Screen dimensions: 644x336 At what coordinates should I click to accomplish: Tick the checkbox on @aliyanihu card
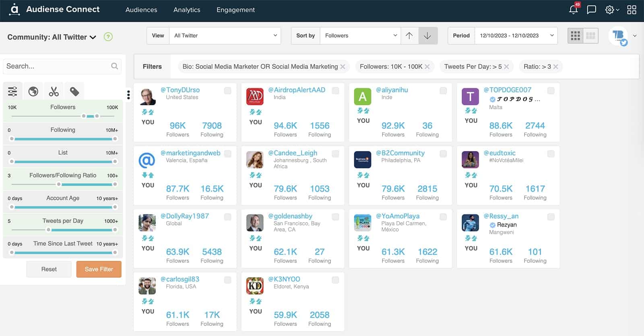pos(443,91)
